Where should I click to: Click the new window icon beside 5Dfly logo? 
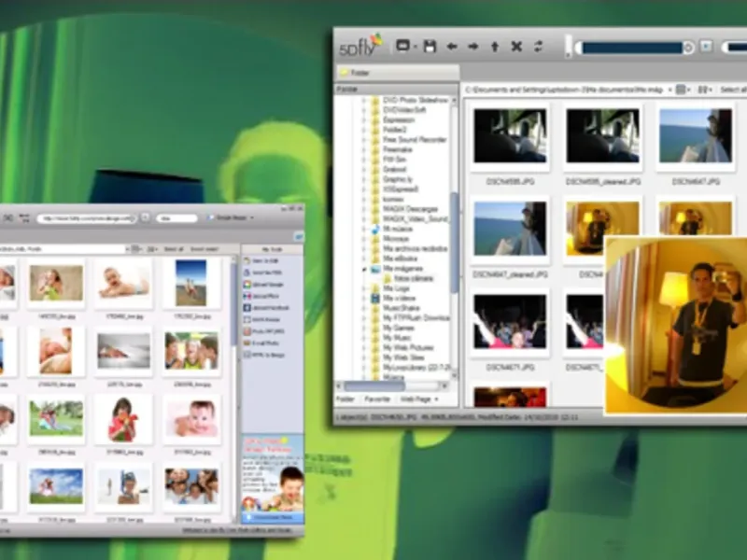click(x=403, y=46)
